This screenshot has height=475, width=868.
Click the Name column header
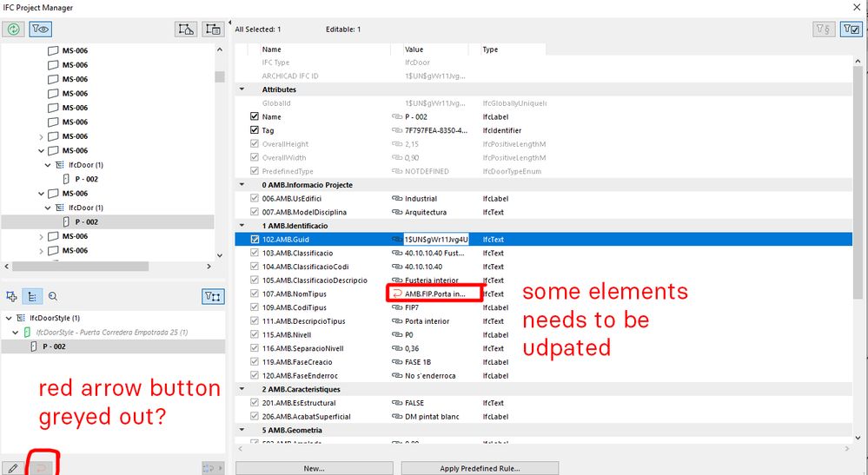pyautogui.click(x=326, y=49)
